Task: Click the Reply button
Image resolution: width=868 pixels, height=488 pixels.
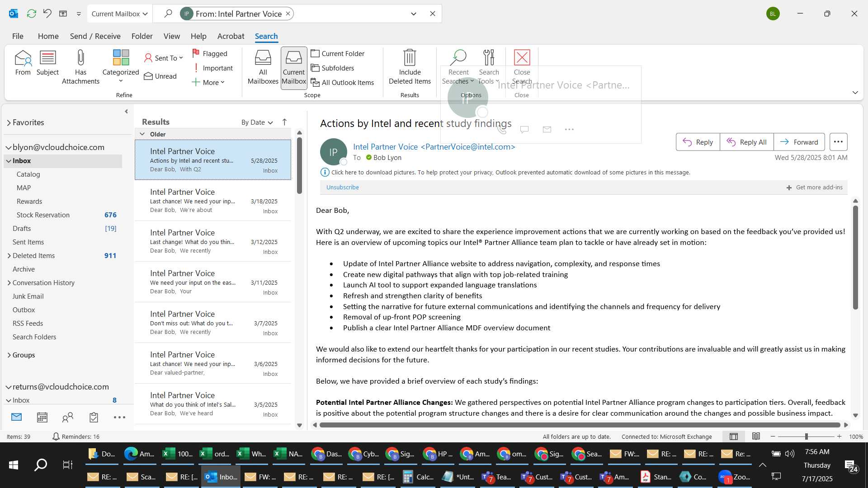Action: coord(698,142)
